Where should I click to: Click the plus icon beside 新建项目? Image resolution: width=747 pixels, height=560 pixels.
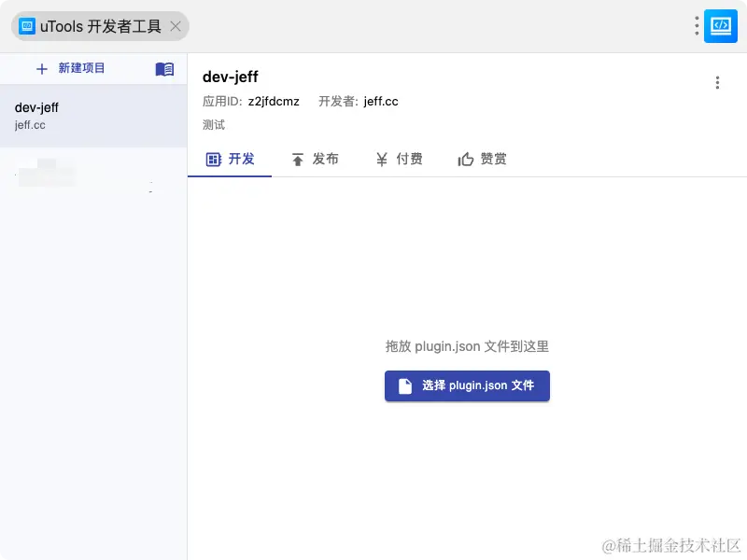(x=42, y=69)
